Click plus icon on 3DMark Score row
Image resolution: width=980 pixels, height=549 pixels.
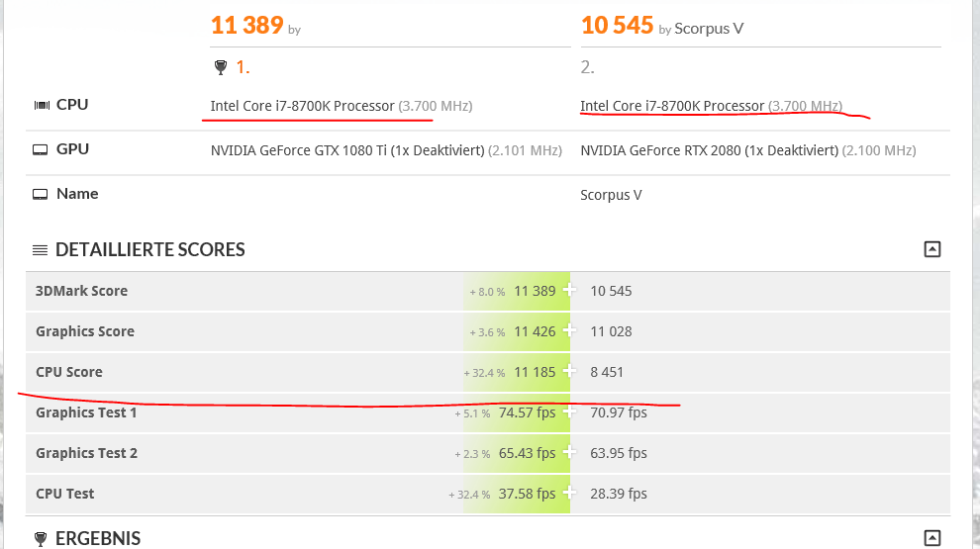[569, 290]
